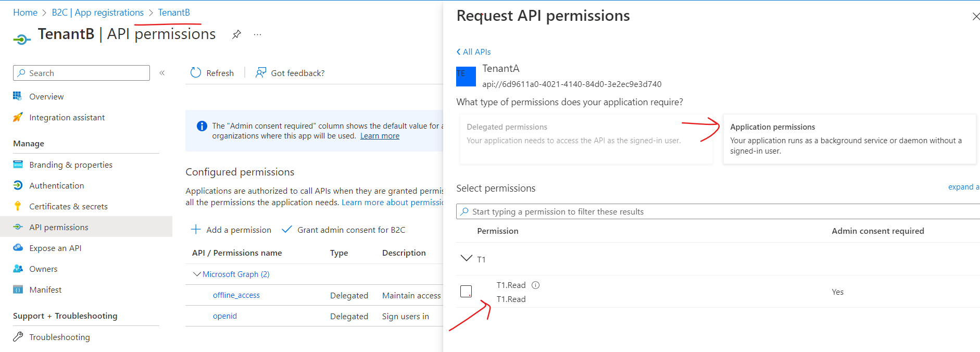980x352 pixels.
Task: Click the Authentication arrow icon
Action: point(18,185)
